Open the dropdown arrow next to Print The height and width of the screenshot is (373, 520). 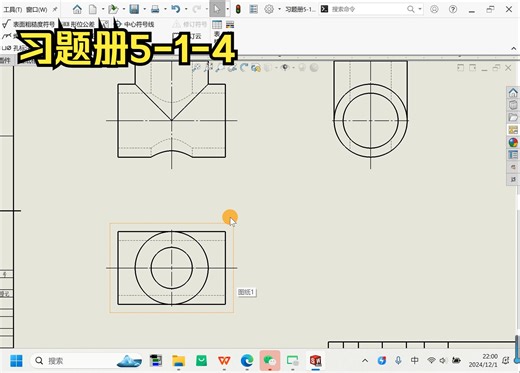pos(165,9)
